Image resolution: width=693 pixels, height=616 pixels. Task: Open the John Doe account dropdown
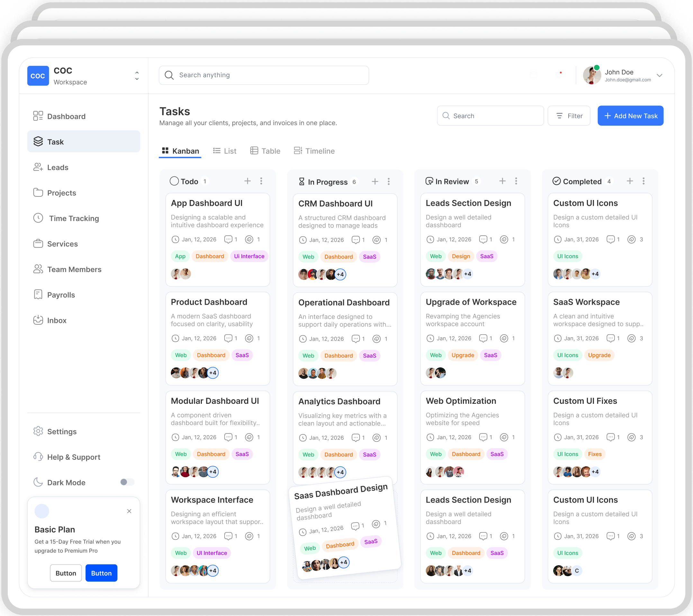click(x=659, y=75)
